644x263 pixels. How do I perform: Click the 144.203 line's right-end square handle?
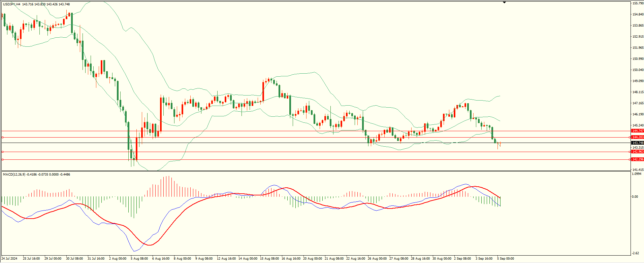click(x=630, y=137)
